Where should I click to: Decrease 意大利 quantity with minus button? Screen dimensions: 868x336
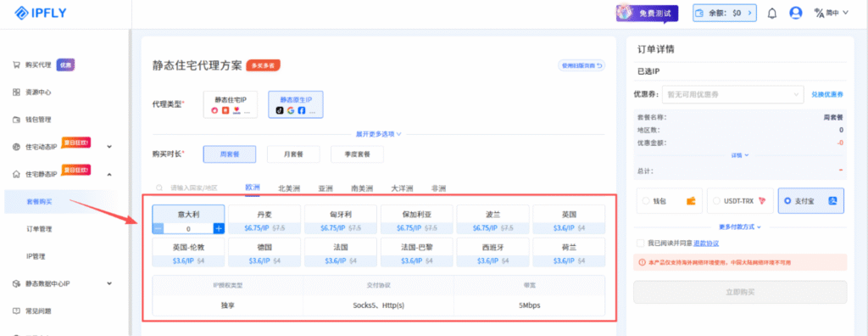coord(159,228)
